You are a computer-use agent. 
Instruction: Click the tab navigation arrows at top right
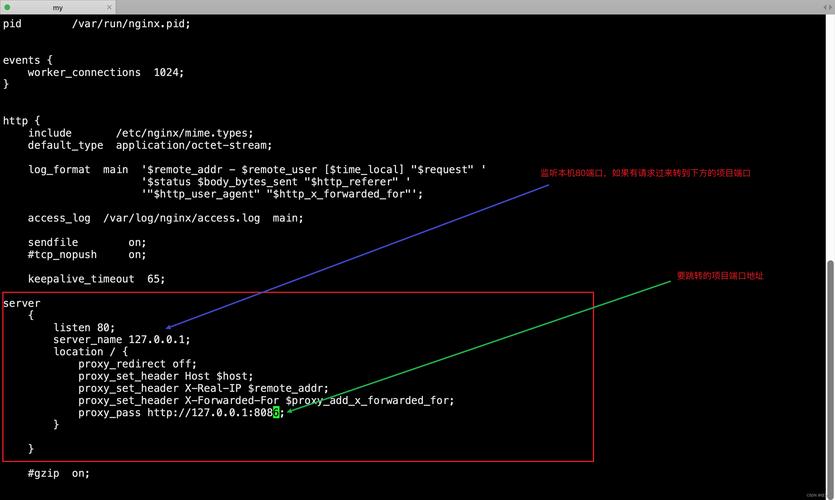pyautogui.click(x=828, y=7)
